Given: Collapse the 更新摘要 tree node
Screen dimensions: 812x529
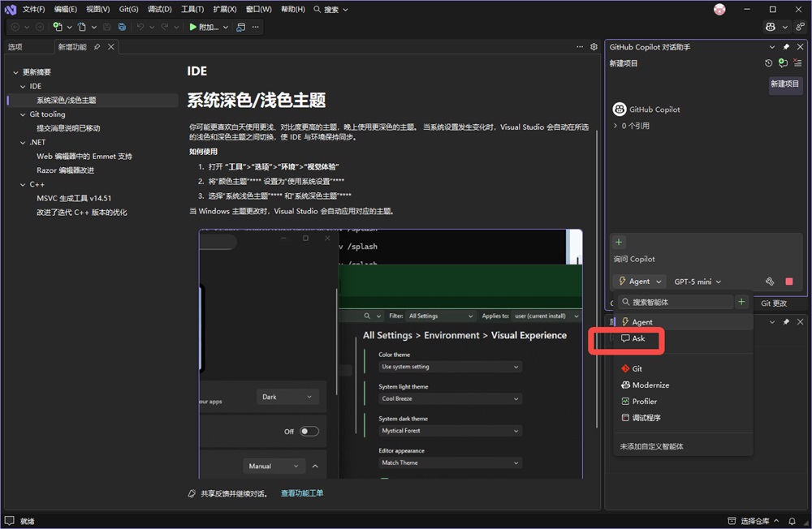Looking at the screenshot, I should [15, 72].
